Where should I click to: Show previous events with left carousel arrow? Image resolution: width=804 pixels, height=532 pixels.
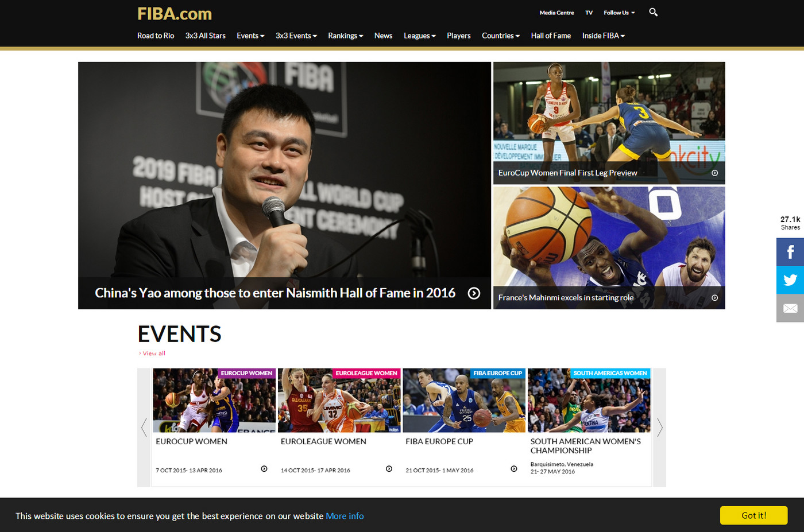[144, 428]
